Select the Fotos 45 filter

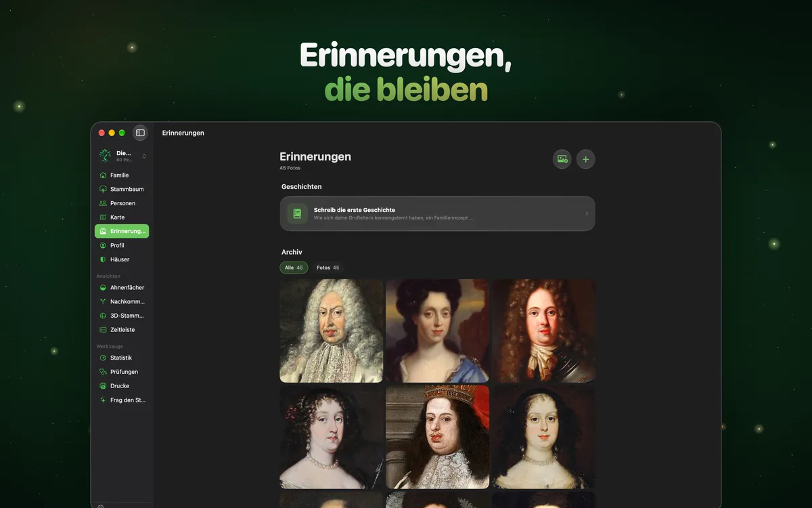pos(328,268)
